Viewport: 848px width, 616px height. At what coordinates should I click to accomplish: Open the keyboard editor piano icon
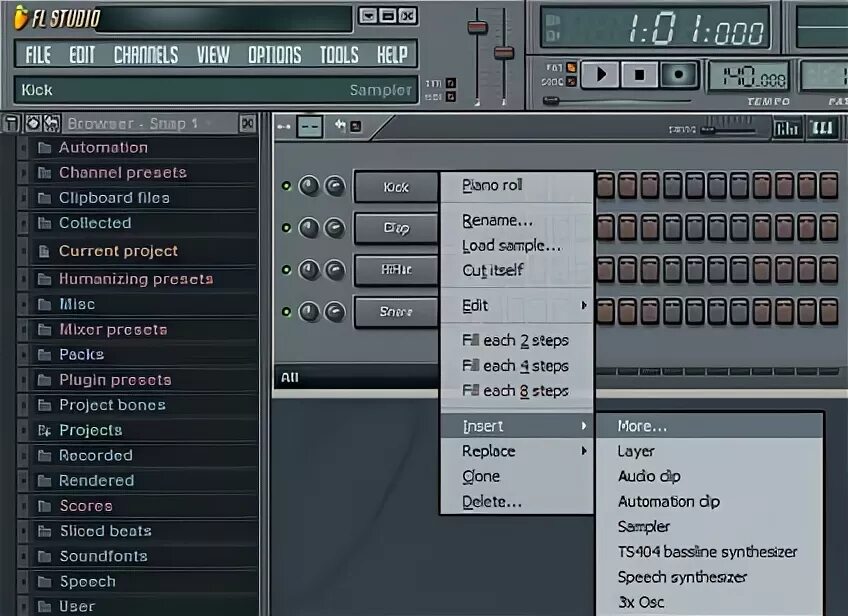pyautogui.click(x=823, y=128)
